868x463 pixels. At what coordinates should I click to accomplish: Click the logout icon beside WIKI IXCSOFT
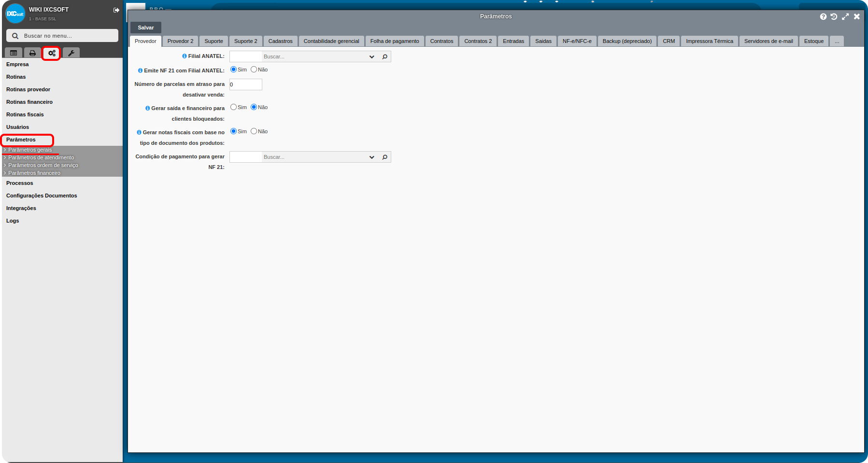[116, 10]
